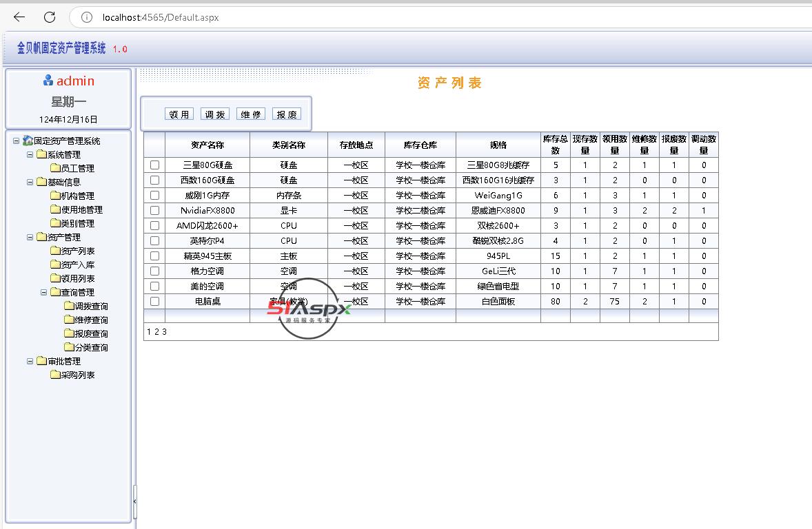Click the folder icon next to 员工管理
812x529 pixels.
[x=55, y=167]
